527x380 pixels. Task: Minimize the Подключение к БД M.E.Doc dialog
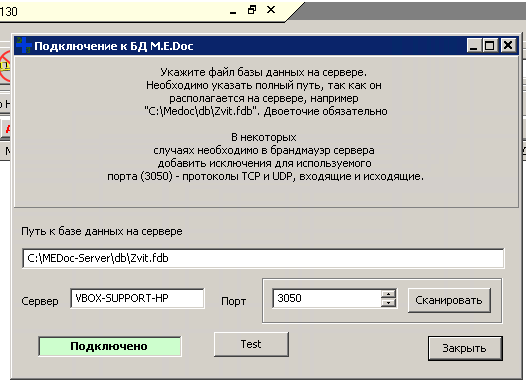click(474, 45)
